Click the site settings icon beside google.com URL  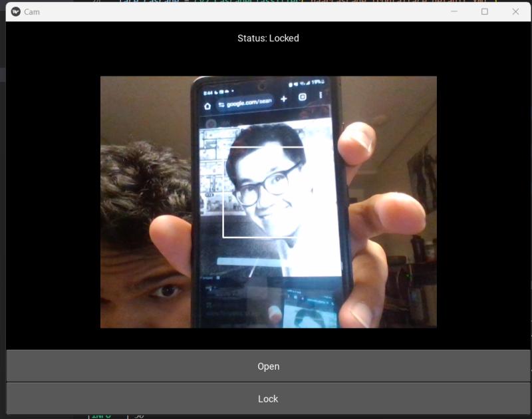(221, 104)
